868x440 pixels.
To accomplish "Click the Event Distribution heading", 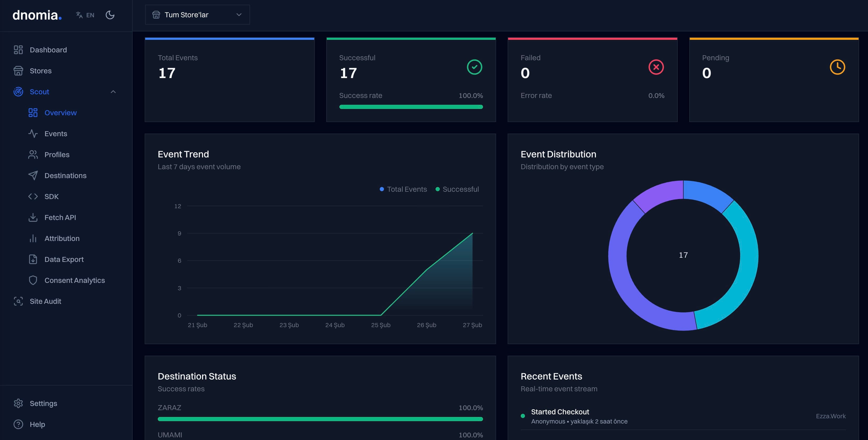I will (558, 154).
